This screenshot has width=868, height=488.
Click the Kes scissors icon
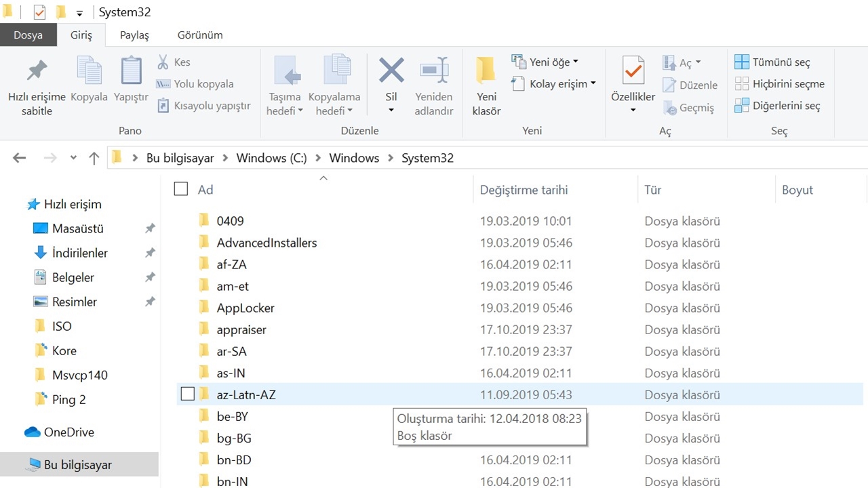pos(163,62)
